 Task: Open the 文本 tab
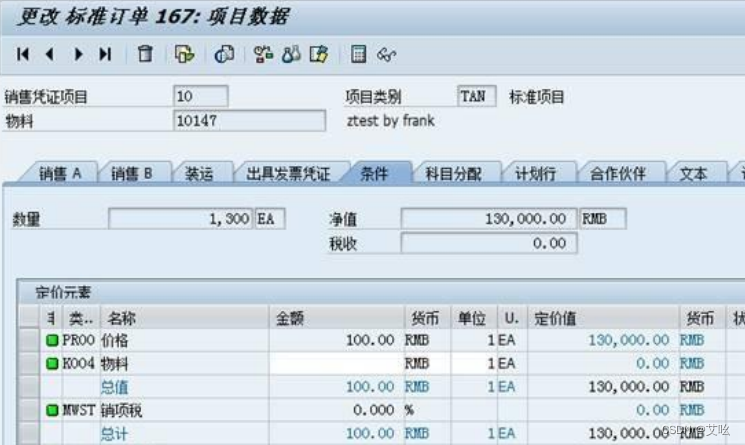point(693,173)
